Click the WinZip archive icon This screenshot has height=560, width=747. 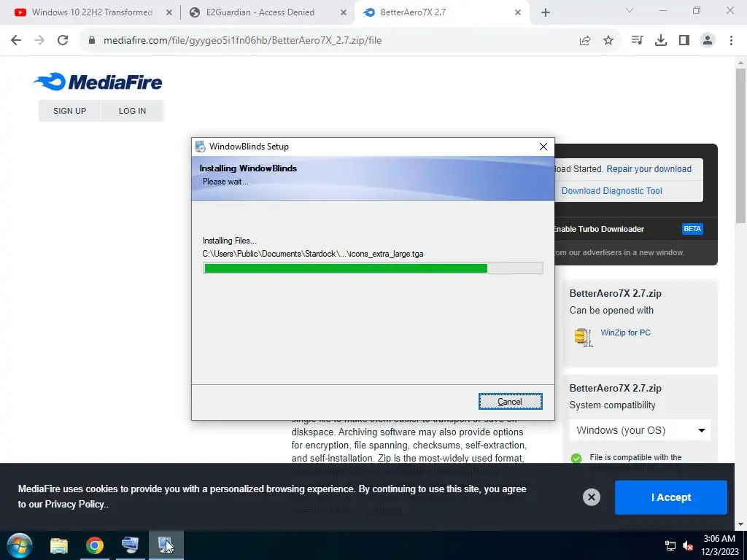click(x=584, y=338)
